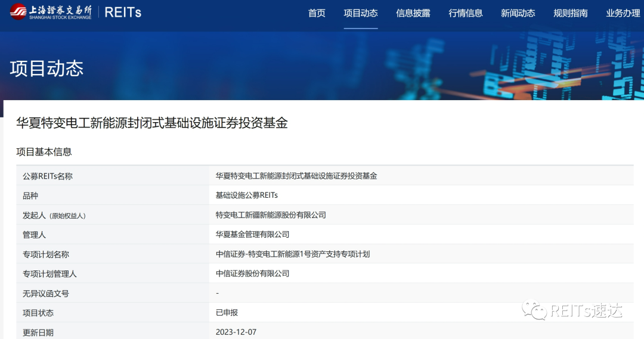Screen dimensions: 644x339
Task: Click the 基础设施公募REITs value
Action: click(247, 195)
